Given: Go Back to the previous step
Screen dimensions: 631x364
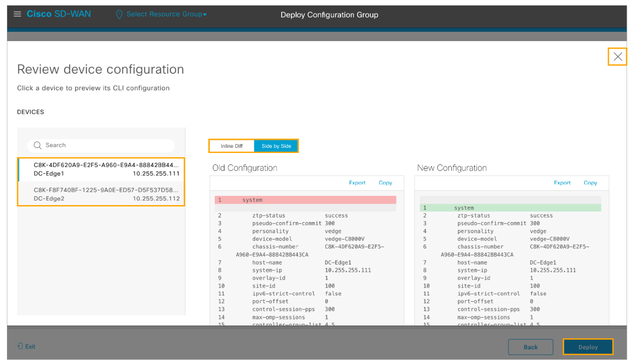Looking at the screenshot, I should pyautogui.click(x=530, y=347).
